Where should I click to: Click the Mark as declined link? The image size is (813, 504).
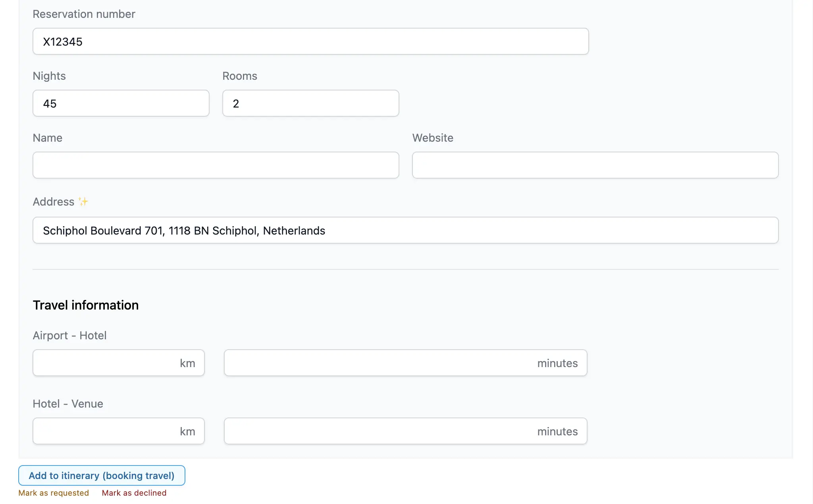pyautogui.click(x=134, y=493)
